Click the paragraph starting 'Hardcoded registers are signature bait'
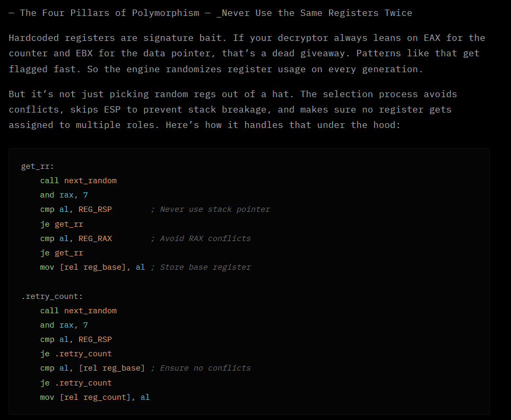511x420 pixels. point(247,54)
